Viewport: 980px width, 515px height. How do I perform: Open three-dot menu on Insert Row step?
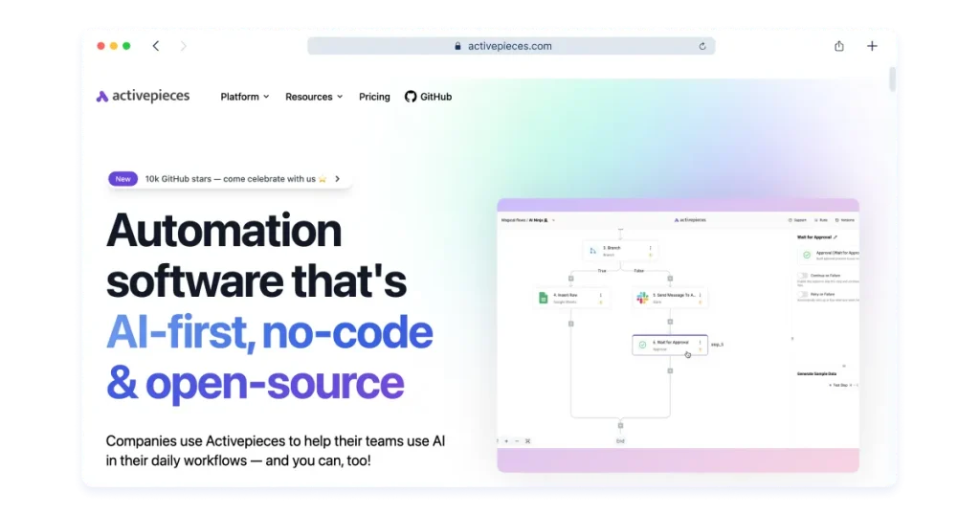click(x=601, y=295)
